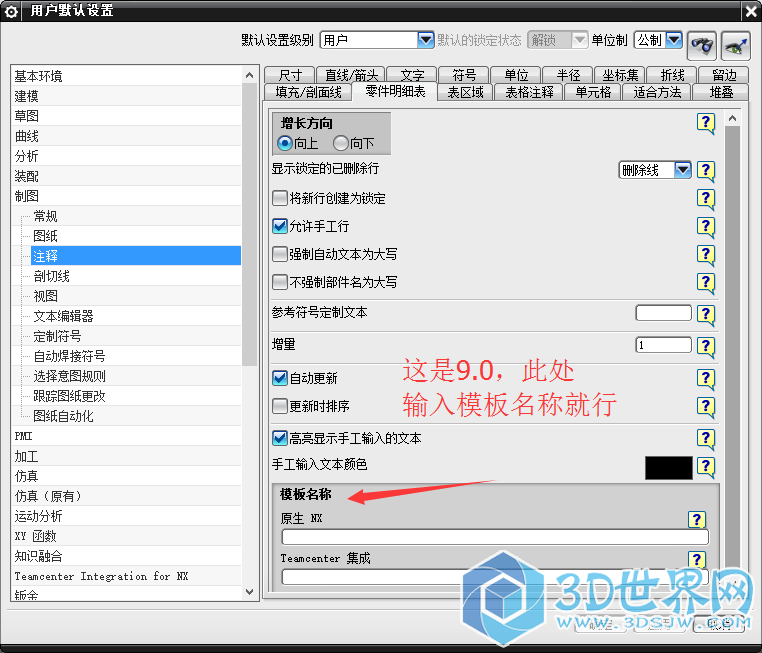
Task: Enable 将新行创建为锁定 checkbox
Action: tap(280, 198)
